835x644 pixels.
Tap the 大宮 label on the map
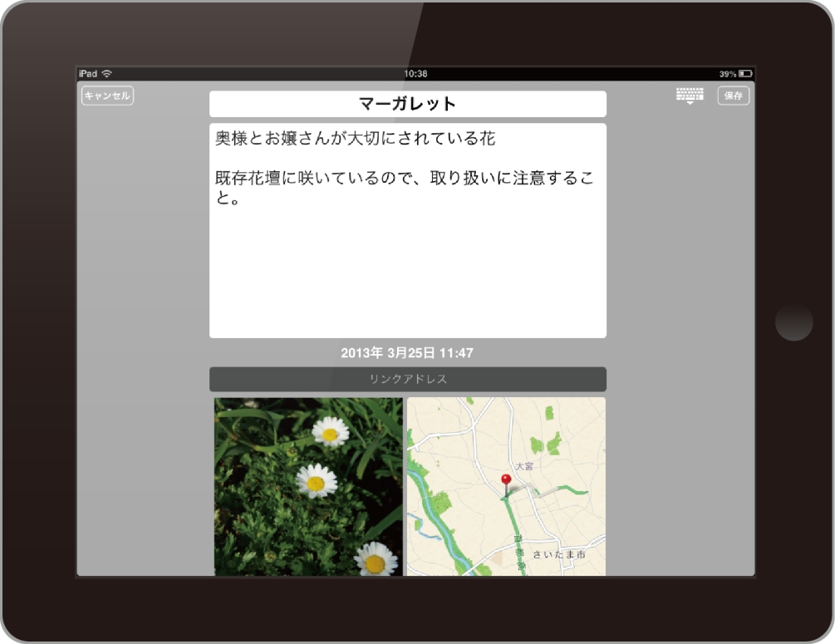tap(523, 467)
